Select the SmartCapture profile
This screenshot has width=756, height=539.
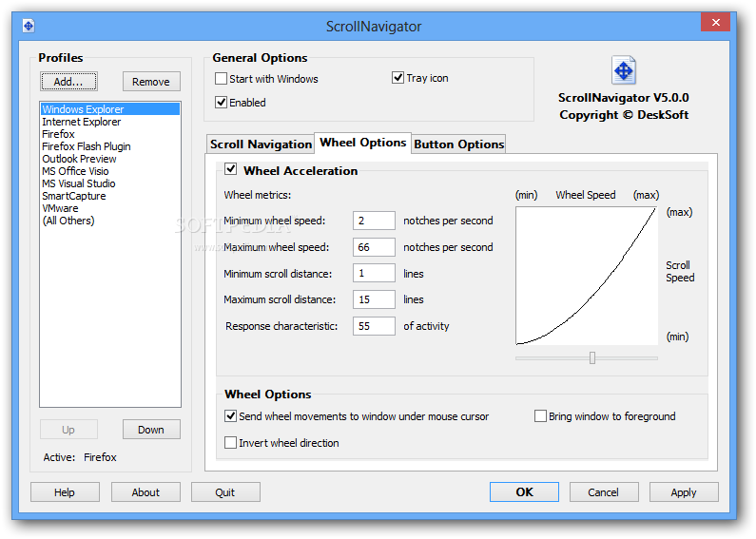tap(110, 196)
